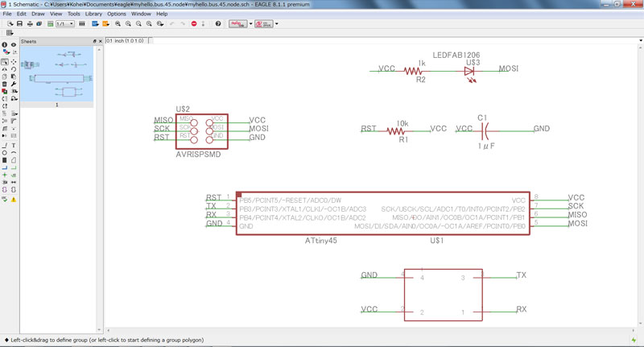This screenshot has height=347, width=644.
Task: Select the Mirror tool
Action: click(5, 69)
